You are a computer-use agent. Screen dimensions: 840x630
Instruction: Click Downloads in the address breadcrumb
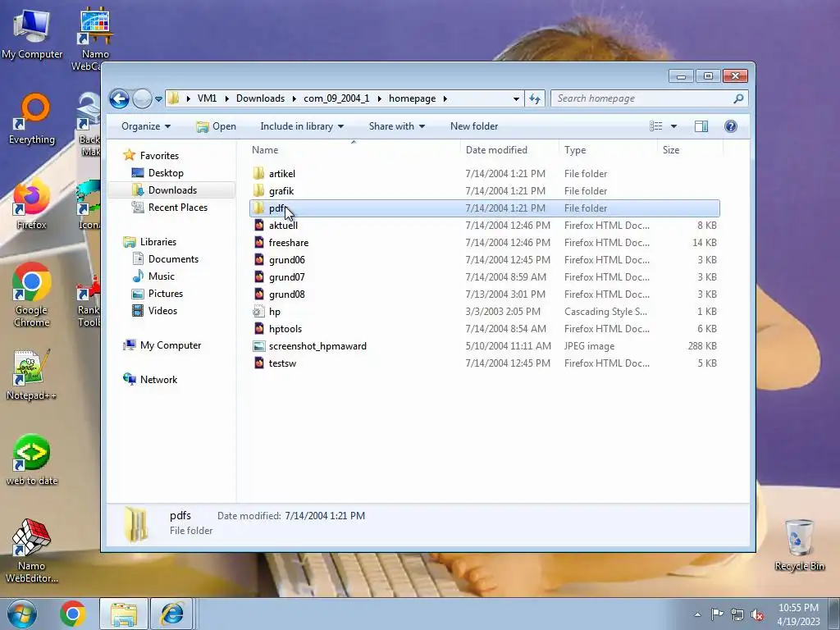pos(260,98)
